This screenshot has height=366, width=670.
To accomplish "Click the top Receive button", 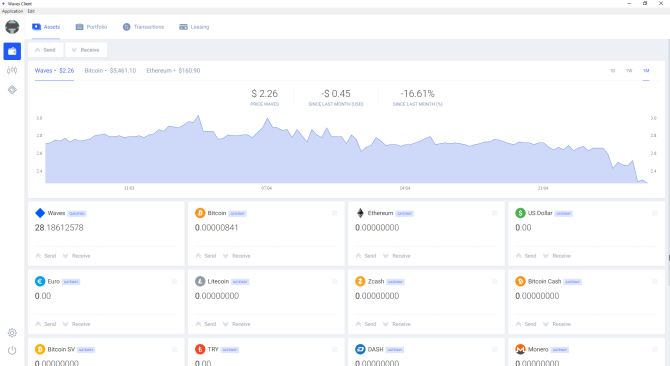I will click(x=86, y=50).
